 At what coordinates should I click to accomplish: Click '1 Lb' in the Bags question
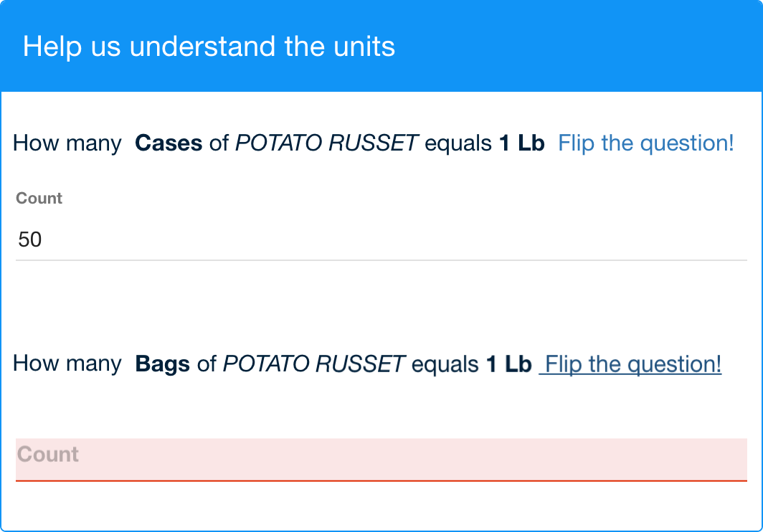point(508,364)
